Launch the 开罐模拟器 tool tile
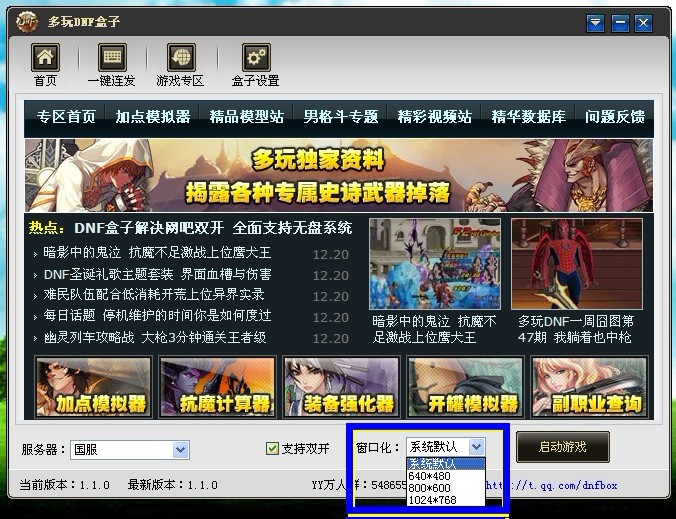 point(464,386)
